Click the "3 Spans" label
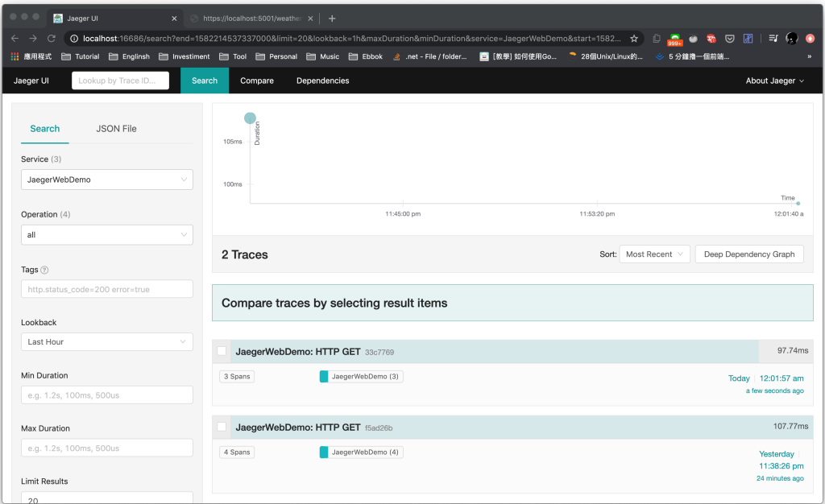 coord(237,376)
